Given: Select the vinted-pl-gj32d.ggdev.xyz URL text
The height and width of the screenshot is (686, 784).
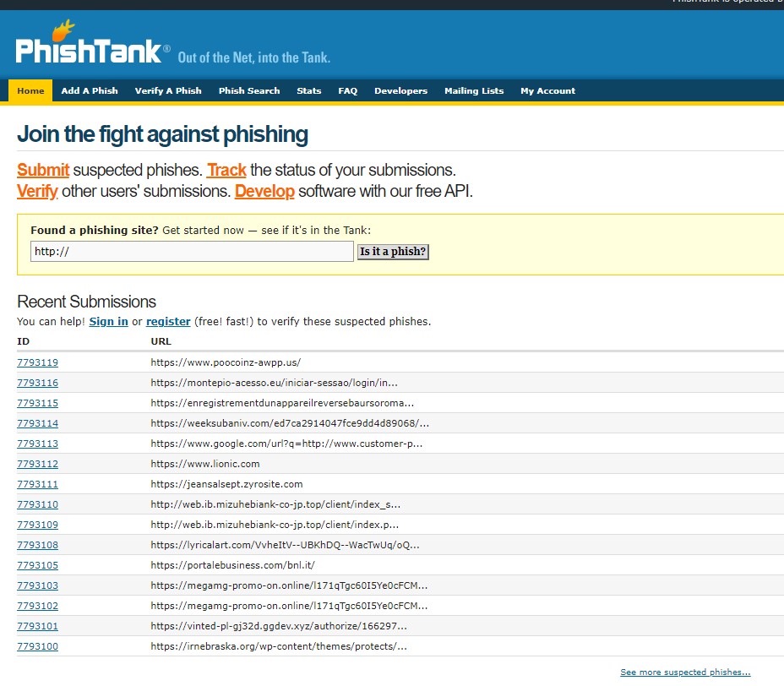Looking at the screenshot, I should (x=279, y=626).
